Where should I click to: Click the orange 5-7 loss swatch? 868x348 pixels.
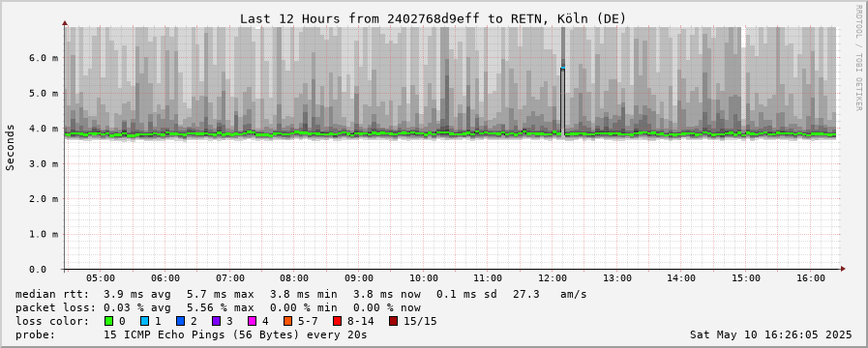287,321
